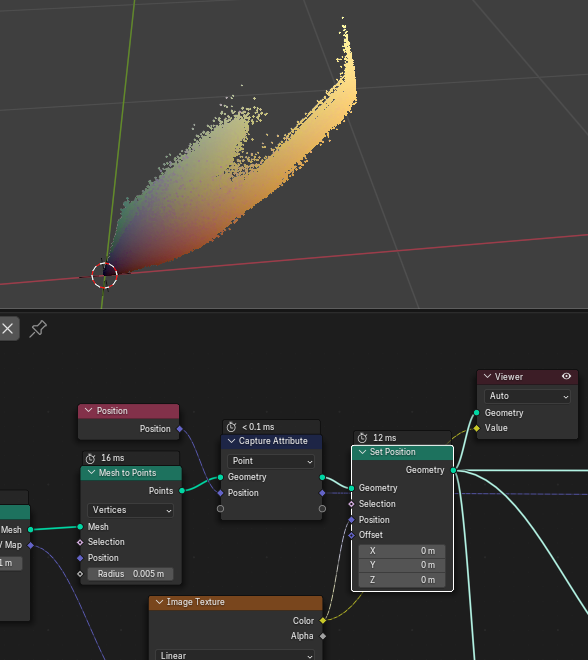
Task: Open the Linear interpolation dropdown
Action: click(x=235, y=655)
